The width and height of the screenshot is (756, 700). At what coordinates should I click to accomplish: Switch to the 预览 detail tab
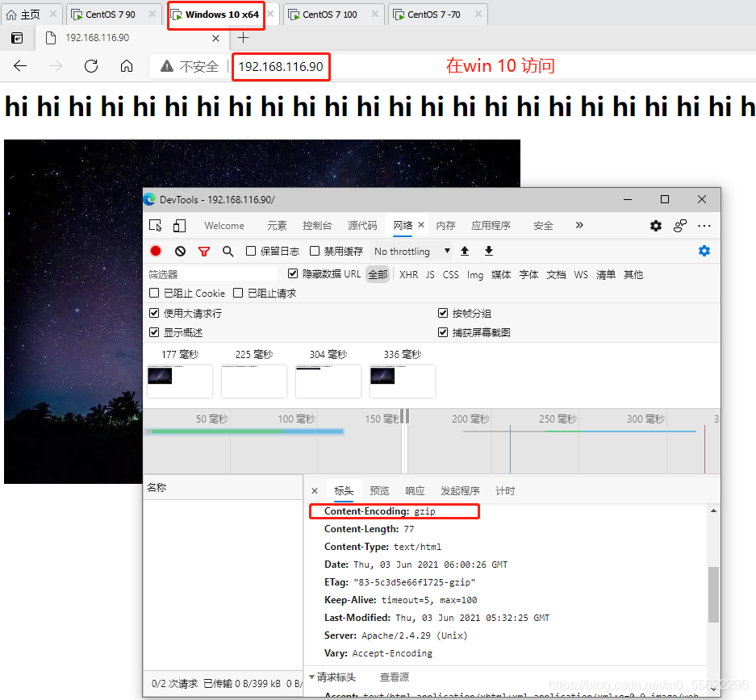pos(379,490)
